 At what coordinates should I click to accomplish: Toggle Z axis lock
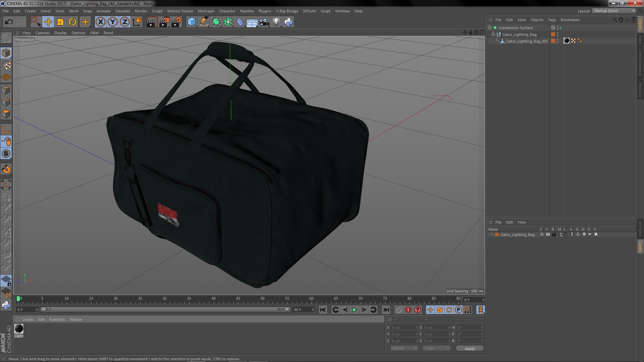click(x=125, y=22)
